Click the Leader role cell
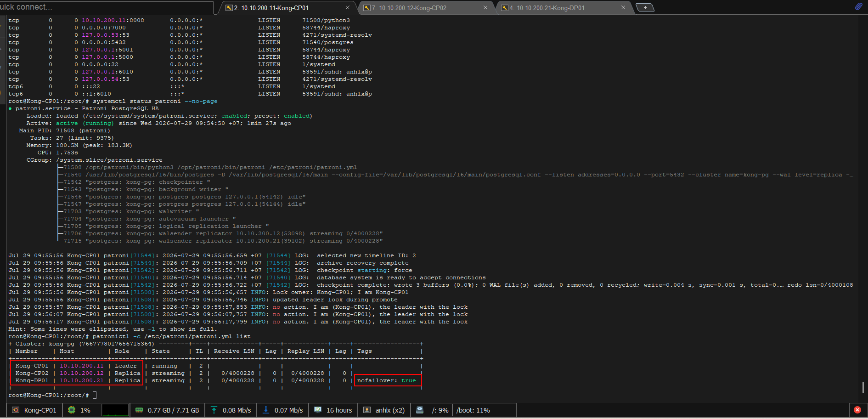This screenshot has width=868, height=419. (x=126, y=366)
